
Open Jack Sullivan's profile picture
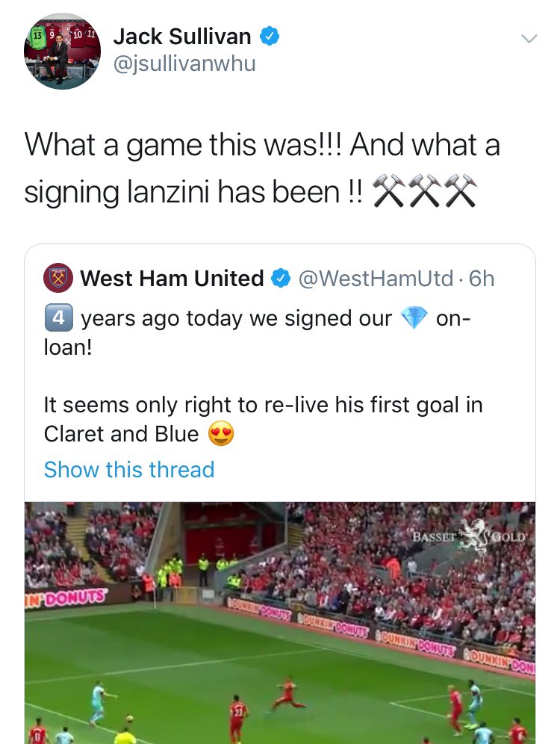pyautogui.click(x=62, y=52)
